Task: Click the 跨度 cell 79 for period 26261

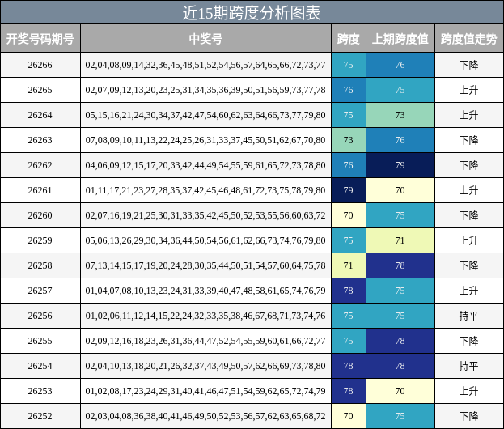Action: 349,190
